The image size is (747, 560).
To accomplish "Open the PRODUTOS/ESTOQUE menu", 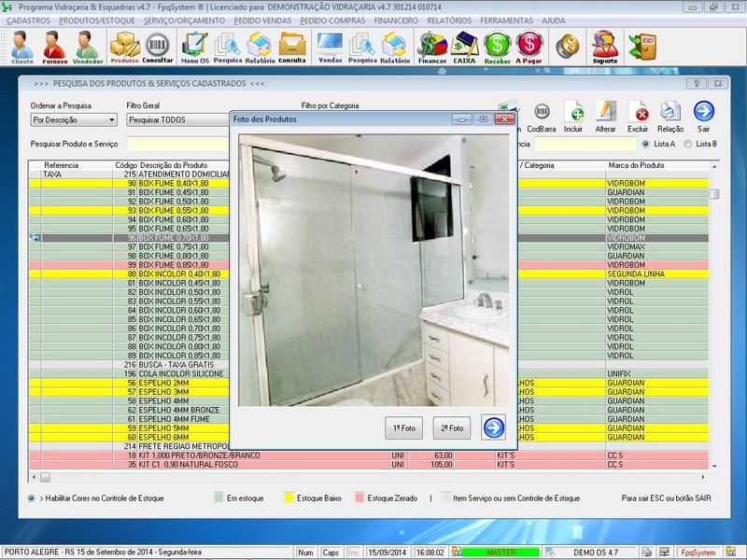I will pyautogui.click(x=97, y=21).
